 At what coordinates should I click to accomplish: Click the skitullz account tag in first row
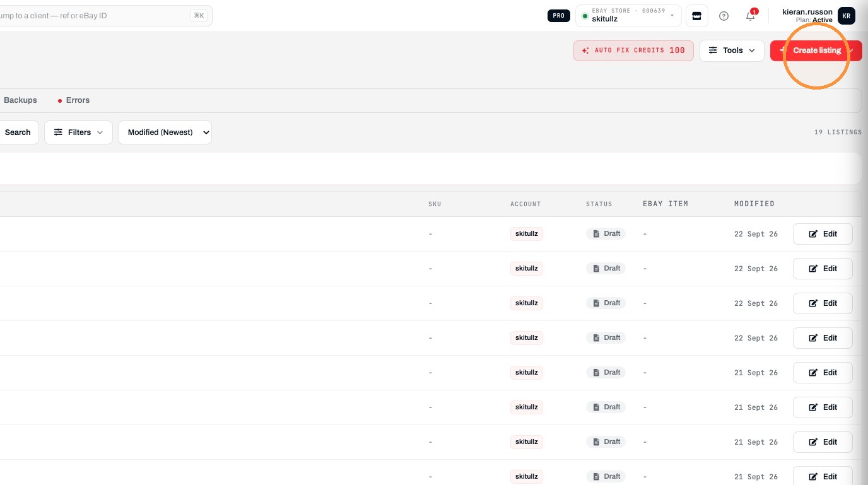(527, 234)
